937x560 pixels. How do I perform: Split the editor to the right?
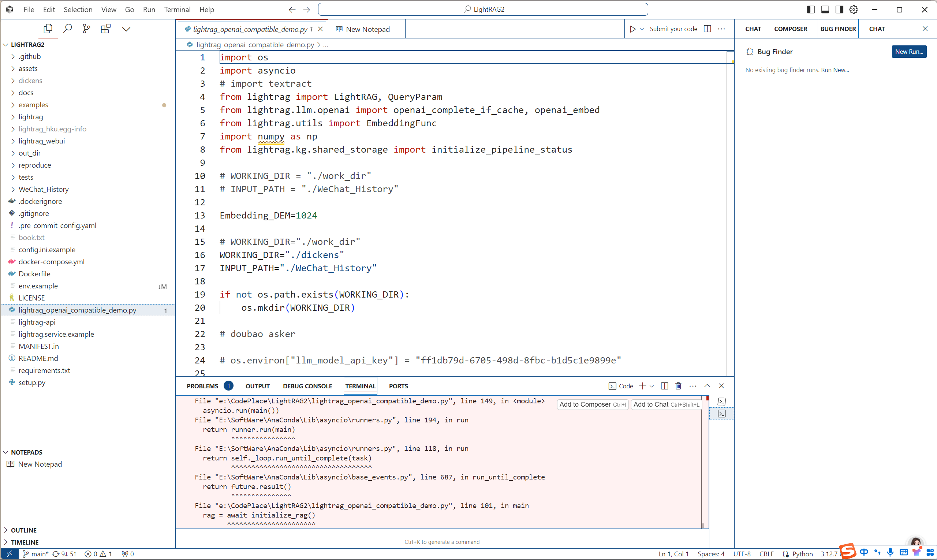click(708, 29)
